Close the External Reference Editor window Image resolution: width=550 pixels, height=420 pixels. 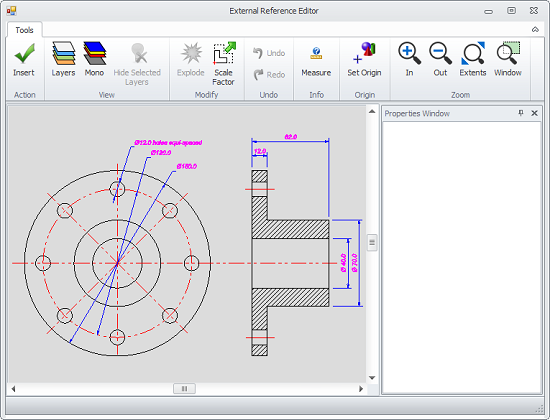pyautogui.click(x=534, y=11)
